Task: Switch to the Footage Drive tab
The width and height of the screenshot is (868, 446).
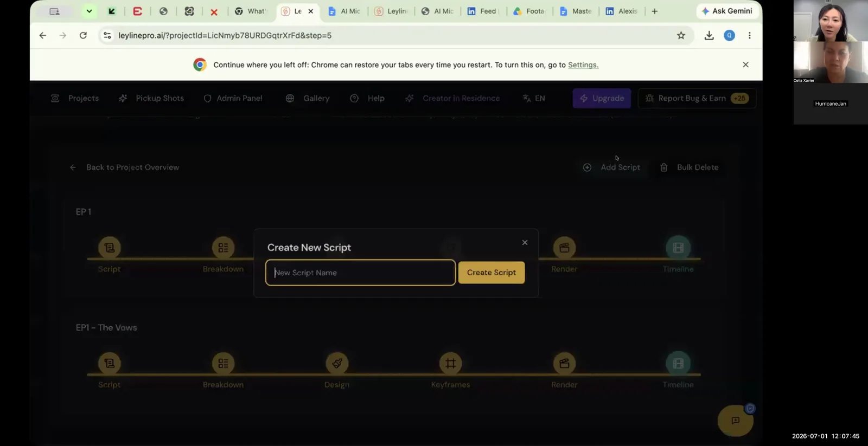Action: (x=529, y=11)
